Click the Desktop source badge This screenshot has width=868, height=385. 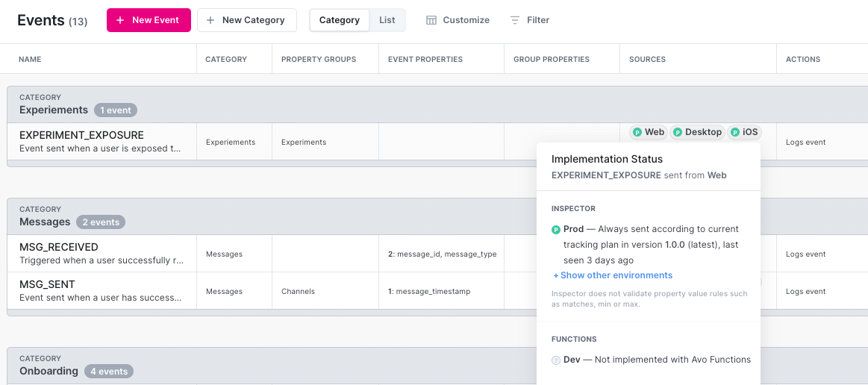coord(697,132)
